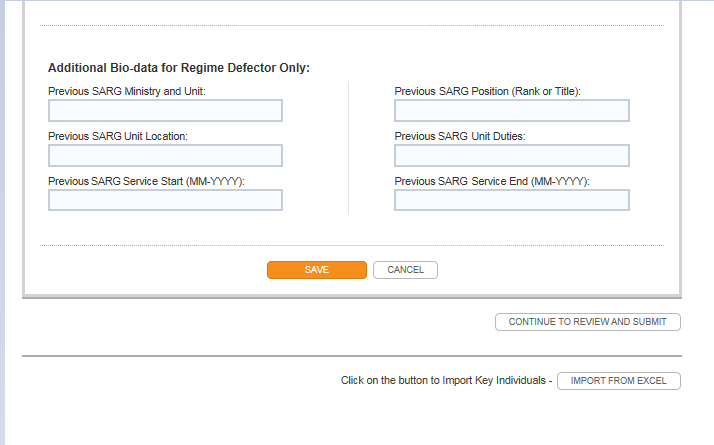
Task: Open the Import From Excel button
Action: point(618,381)
